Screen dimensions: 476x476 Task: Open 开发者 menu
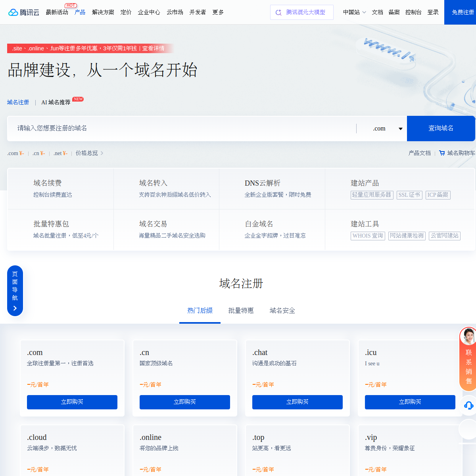click(x=198, y=12)
